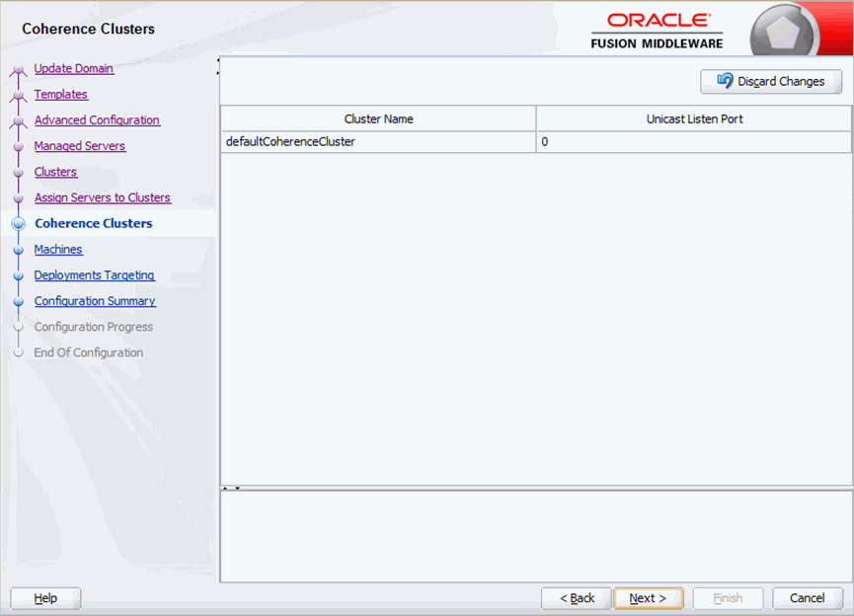This screenshot has height=616, width=854.
Task: Click the Machines progress node icon
Action: (19, 249)
